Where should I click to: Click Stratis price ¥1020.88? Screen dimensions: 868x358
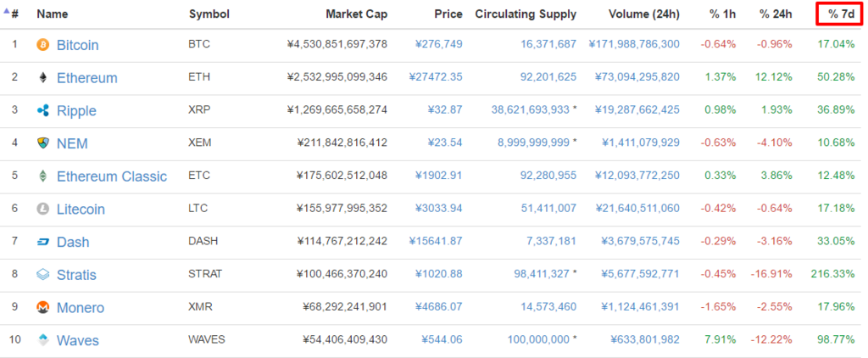point(438,274)
